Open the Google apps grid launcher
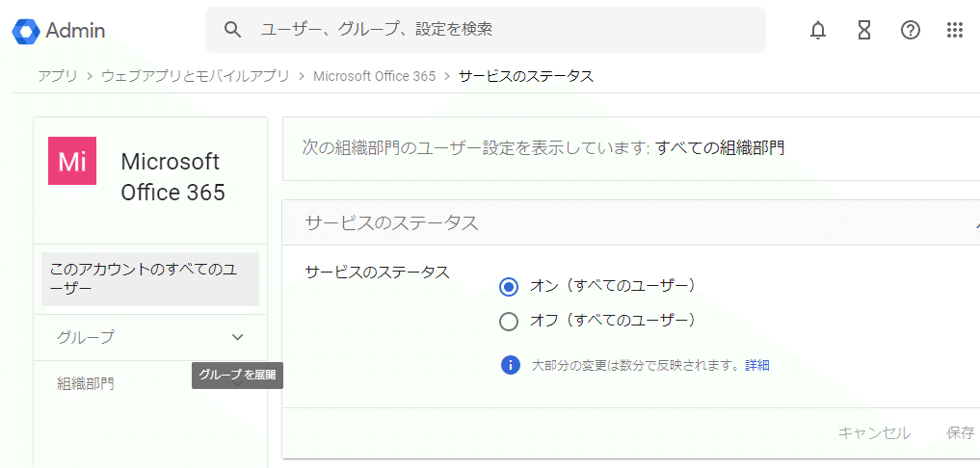980x468 pixels. pyautogui.click(x=954, y=30)
